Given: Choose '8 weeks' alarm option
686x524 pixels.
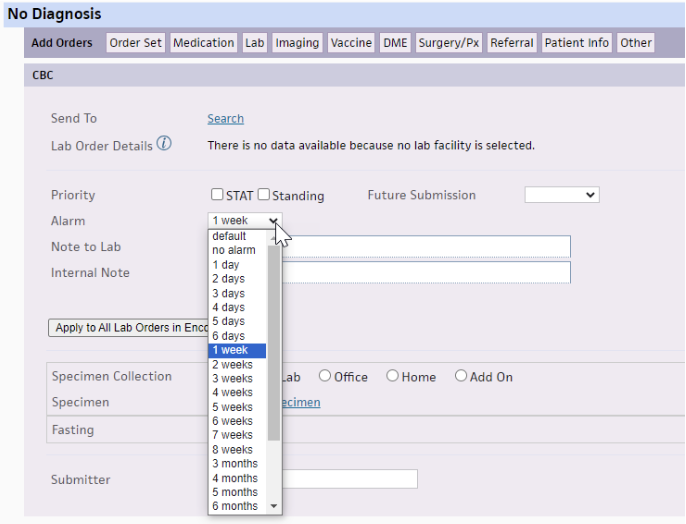Looking at the screenshot, I should click(x=237, y=450).
